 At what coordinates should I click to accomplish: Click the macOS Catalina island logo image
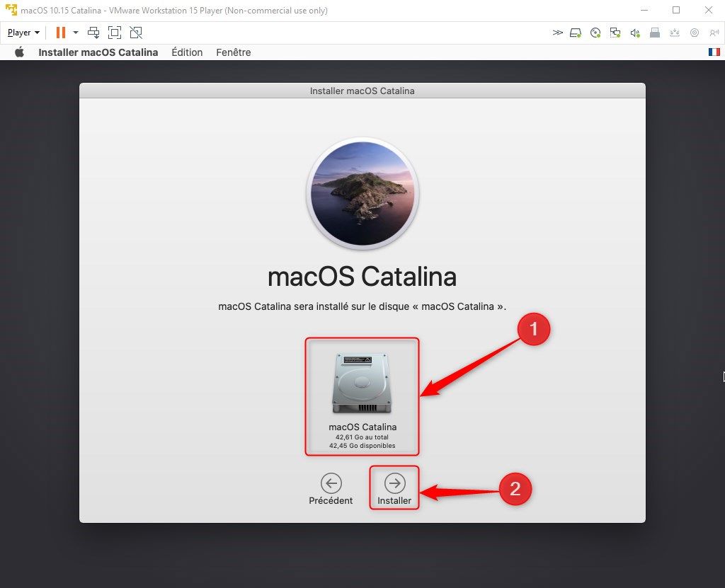[362, 193]
